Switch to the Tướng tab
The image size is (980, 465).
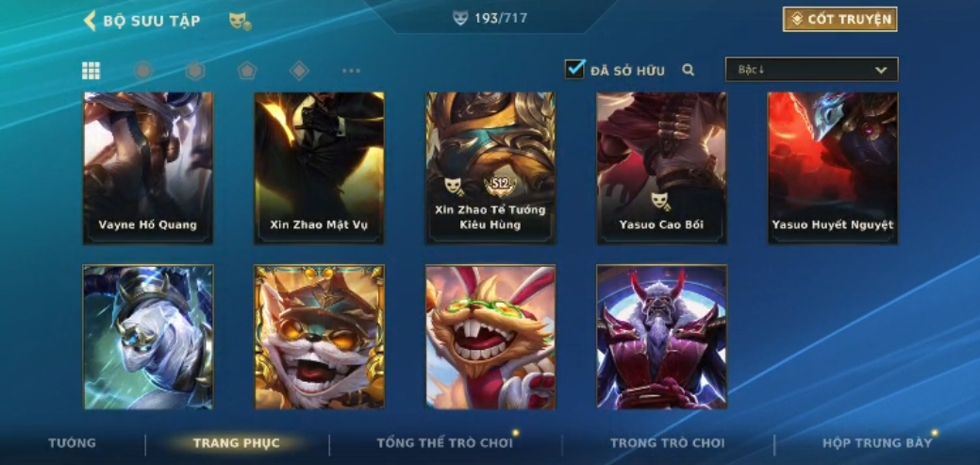click(73, 443)
